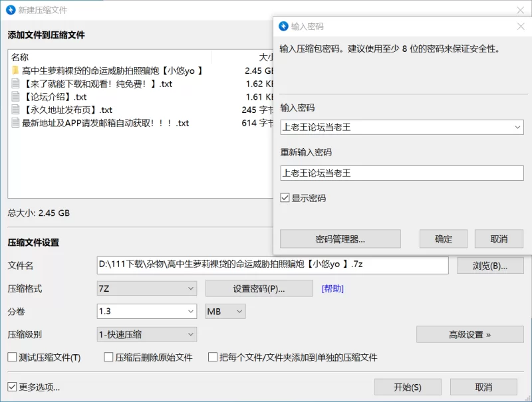Click the 重新输入密码 text field
This screenshot has width=532, height=402.
point(402,173)
